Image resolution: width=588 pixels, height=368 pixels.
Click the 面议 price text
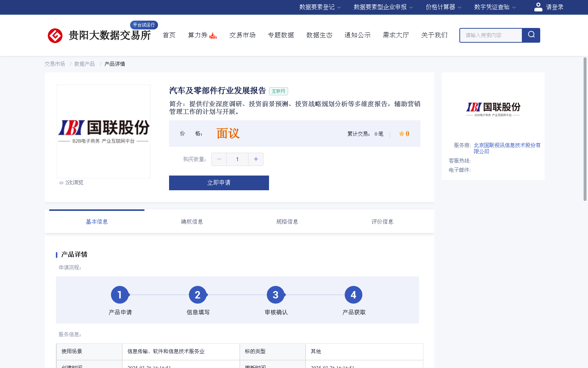coord(228,134)
